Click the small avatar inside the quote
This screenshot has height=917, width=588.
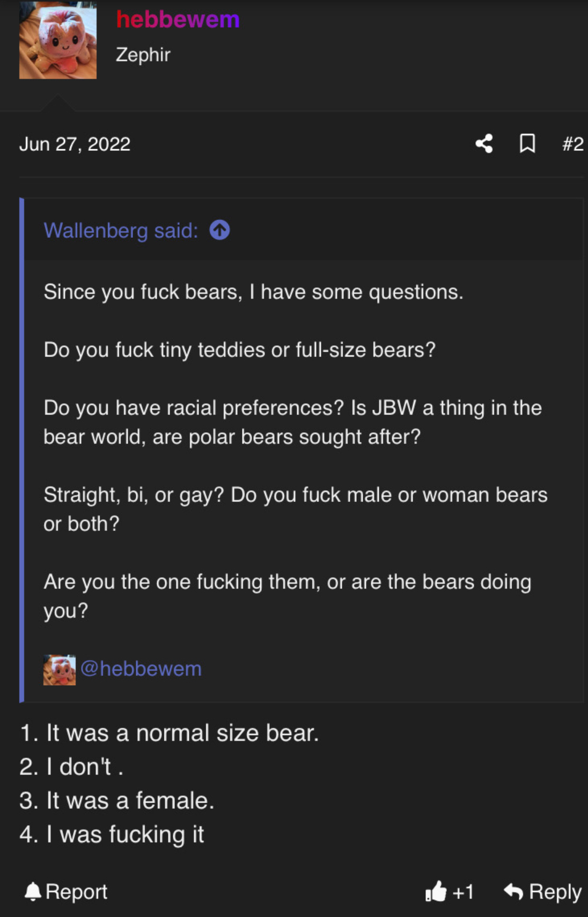(x=59, y=669)
